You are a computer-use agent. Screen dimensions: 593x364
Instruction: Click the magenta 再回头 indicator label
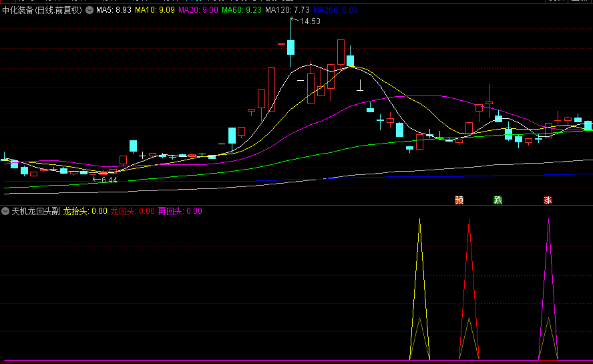coord(179,211)
